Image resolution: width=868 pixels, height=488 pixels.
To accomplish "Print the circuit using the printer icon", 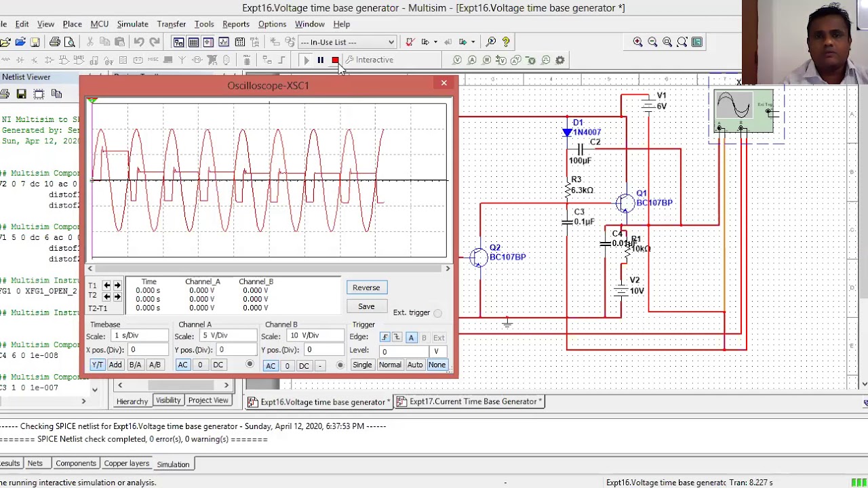I will [55, 42].
